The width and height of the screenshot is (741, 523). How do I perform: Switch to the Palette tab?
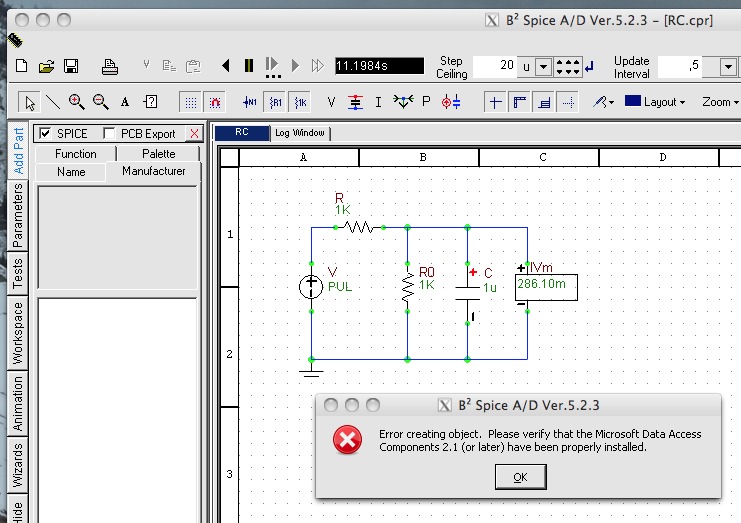158,154
